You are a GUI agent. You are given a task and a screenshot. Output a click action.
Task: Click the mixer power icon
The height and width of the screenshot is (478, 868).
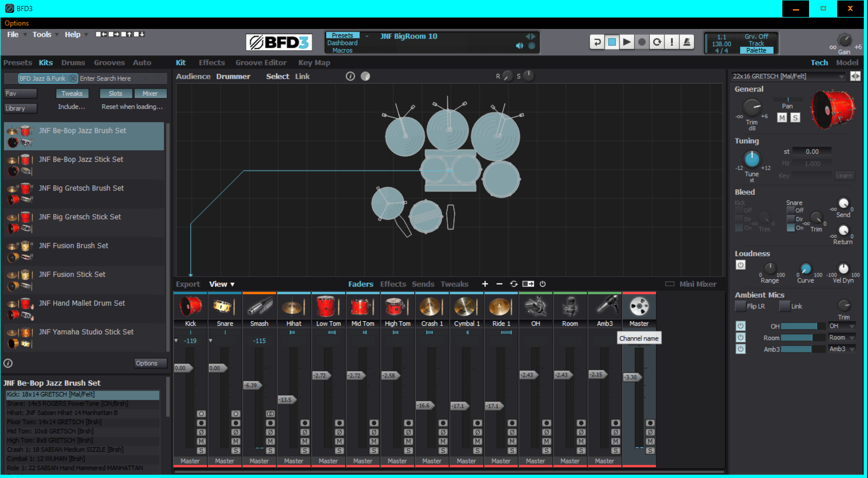click(542, 284)
